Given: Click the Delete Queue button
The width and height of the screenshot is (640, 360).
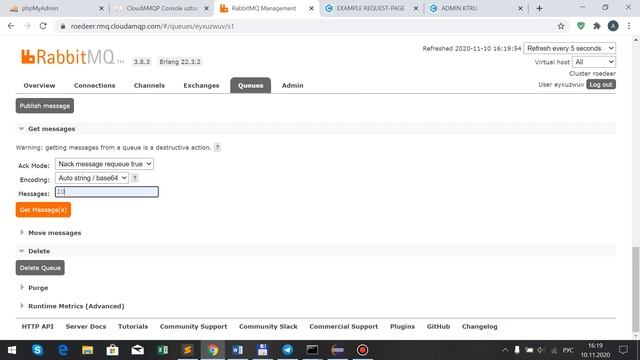Looking at the screenshot, I should (40, 268).
